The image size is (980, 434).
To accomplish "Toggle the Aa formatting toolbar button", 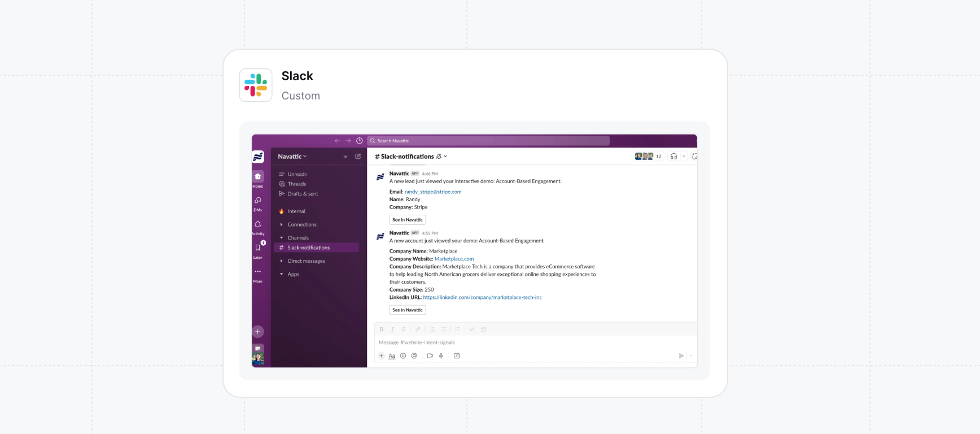I will pos(392,356).
